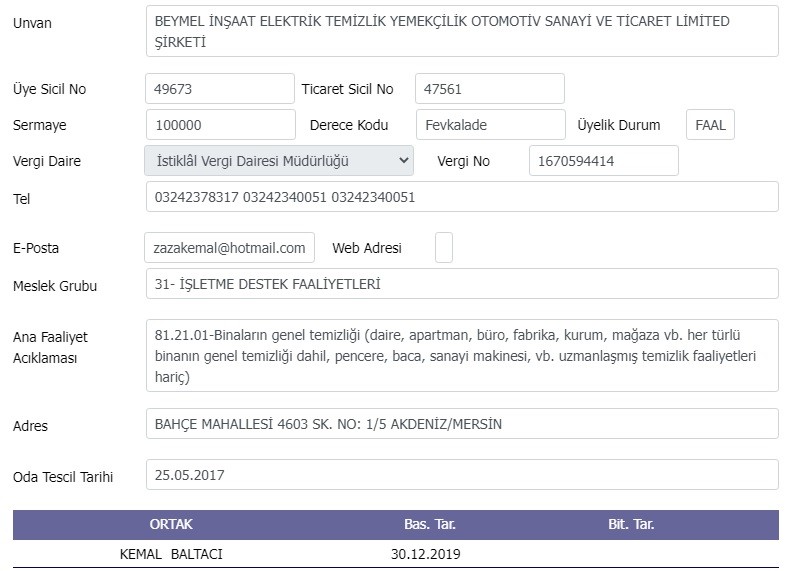Click the Üyelik Durum FAAL field
787x571 pixels.
pyautogui.click(x=710, y=124)
